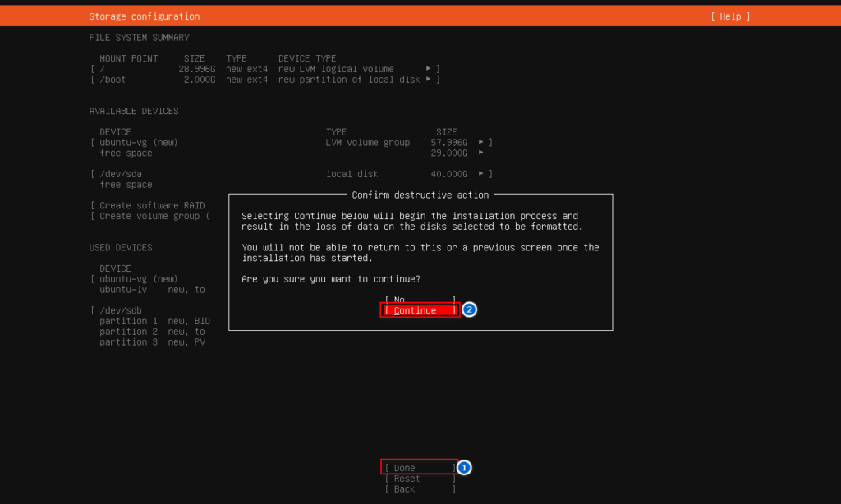This screenshot has width=841, height=504.
Task: Open the Help menu
Action: [729, 16]
